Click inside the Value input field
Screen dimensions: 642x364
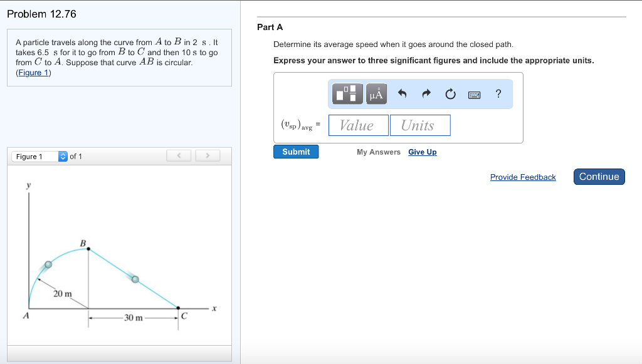click(358, 125)
